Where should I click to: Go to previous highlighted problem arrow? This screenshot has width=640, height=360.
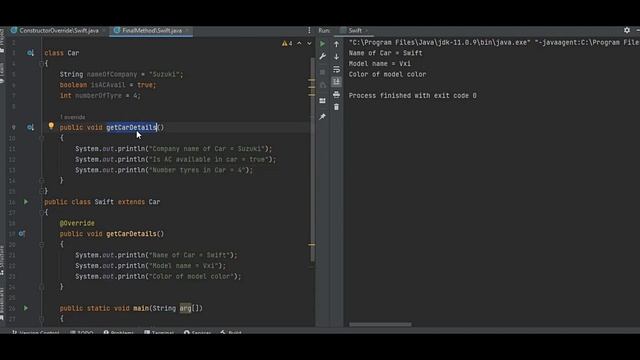(x=299, y=43)
